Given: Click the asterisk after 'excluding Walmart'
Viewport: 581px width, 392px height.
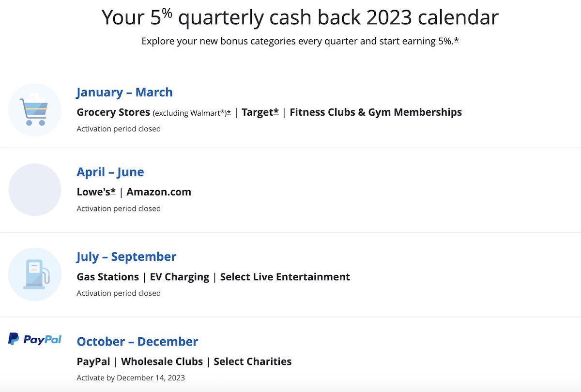Looking at the screenshot, I should click(x=229, y=112).
